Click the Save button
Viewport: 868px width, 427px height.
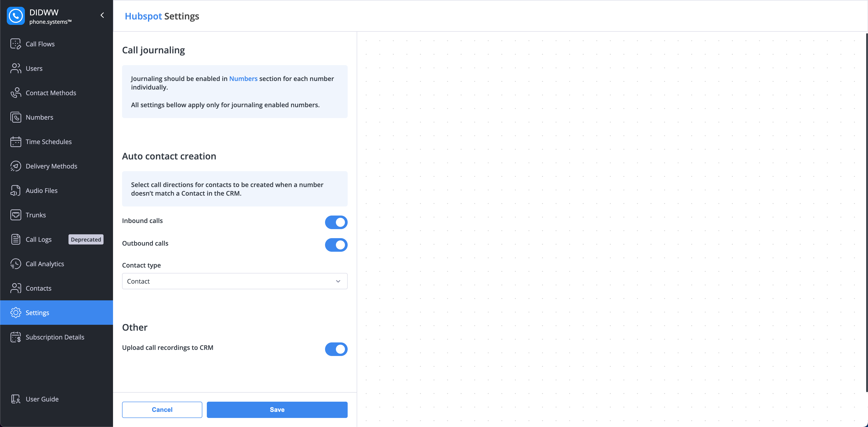point(277,410)
